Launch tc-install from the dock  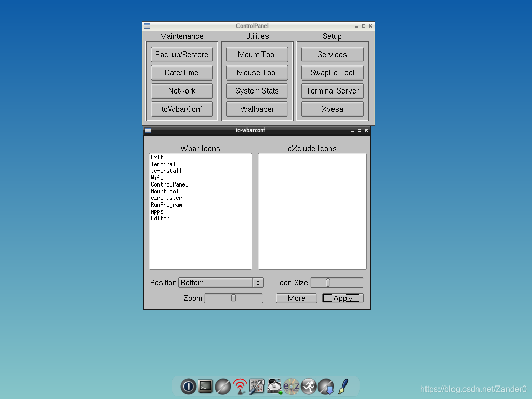(x=223, y=387)
